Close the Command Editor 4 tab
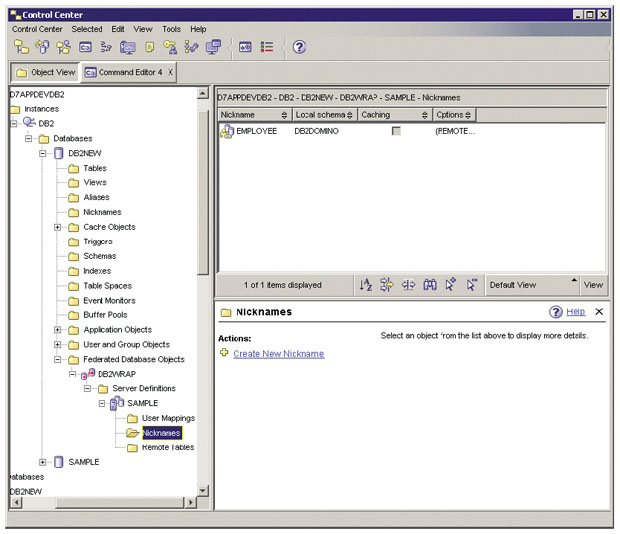 [170, 72]
